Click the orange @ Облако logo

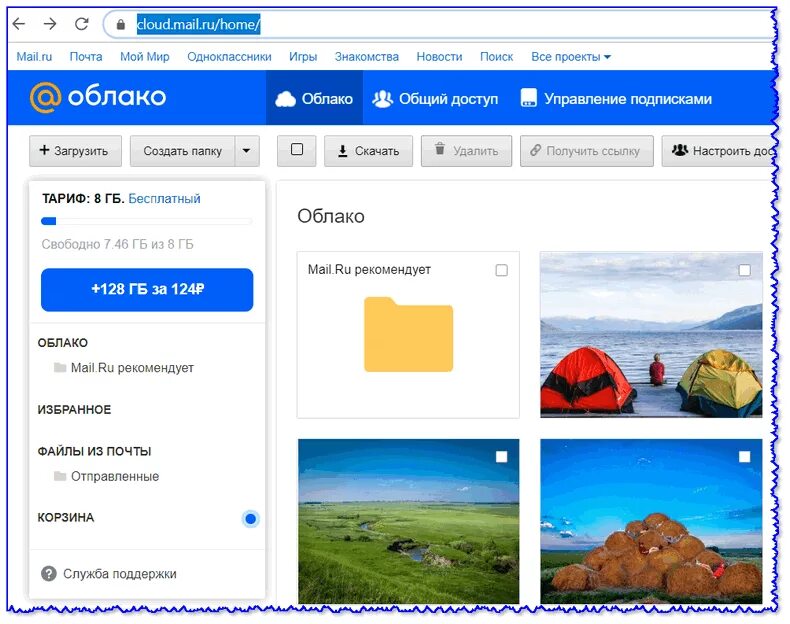98,97
